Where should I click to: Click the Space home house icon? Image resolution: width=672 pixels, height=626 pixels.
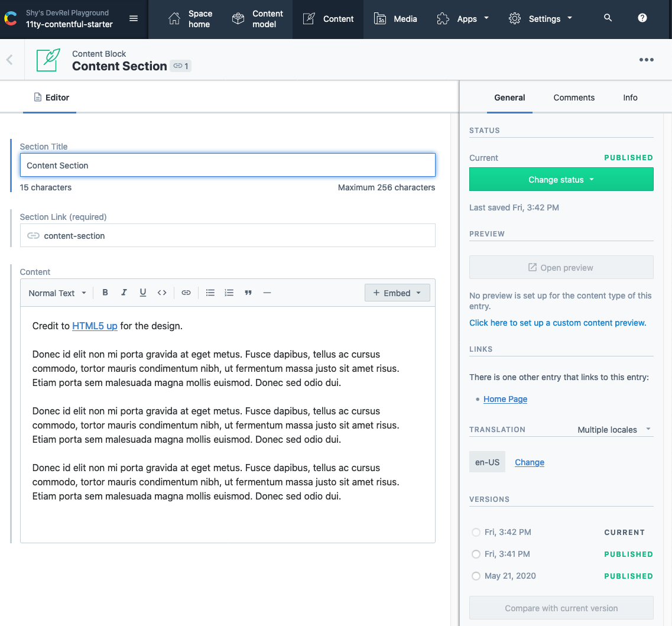tap(174, 18)
